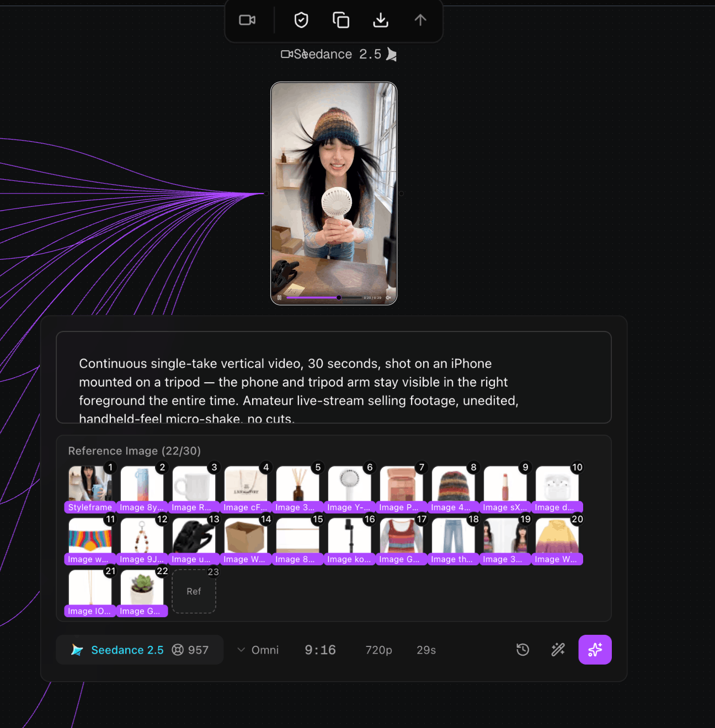Pause the video playback
This screenshot has height=728, width=715.
tap(279, 298)
